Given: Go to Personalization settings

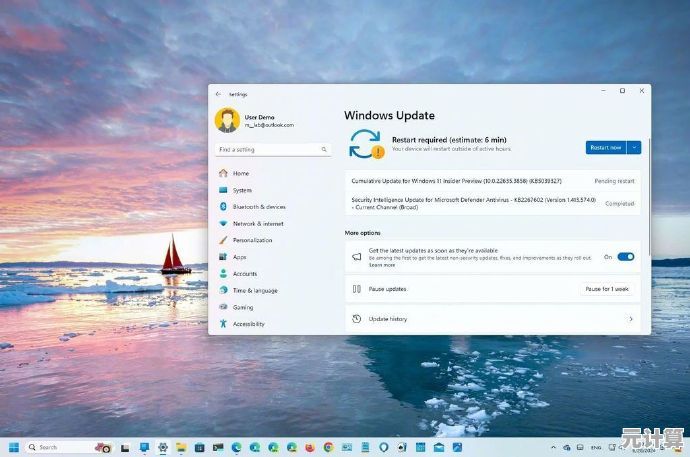Looking at the screenshot, I should pyautogui.click(x=252, y=240).
